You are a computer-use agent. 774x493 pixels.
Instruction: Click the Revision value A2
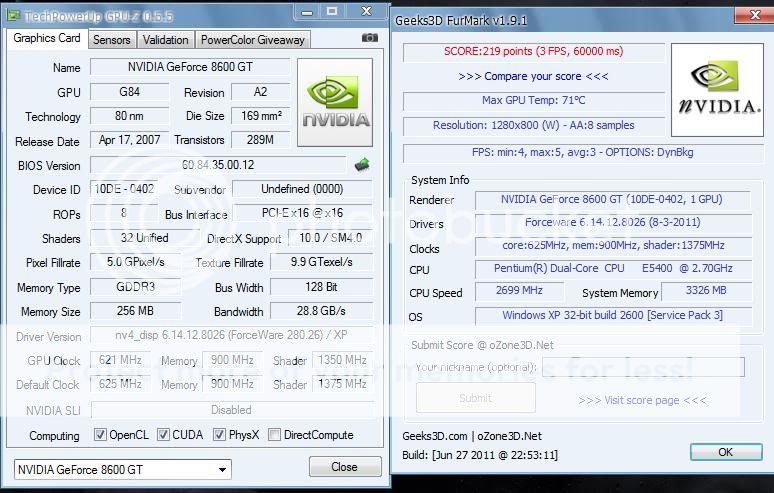(260, 92)
